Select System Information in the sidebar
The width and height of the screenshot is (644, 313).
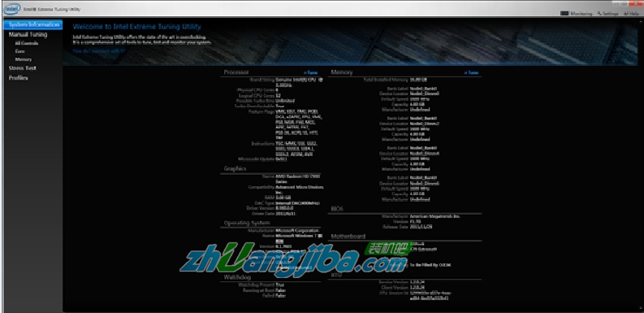point(33,24)
